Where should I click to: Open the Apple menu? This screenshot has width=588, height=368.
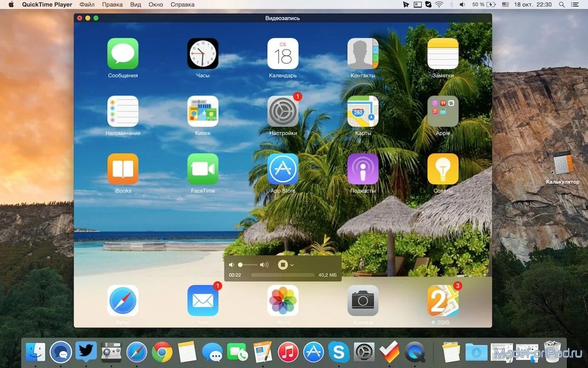click(11, 5)
